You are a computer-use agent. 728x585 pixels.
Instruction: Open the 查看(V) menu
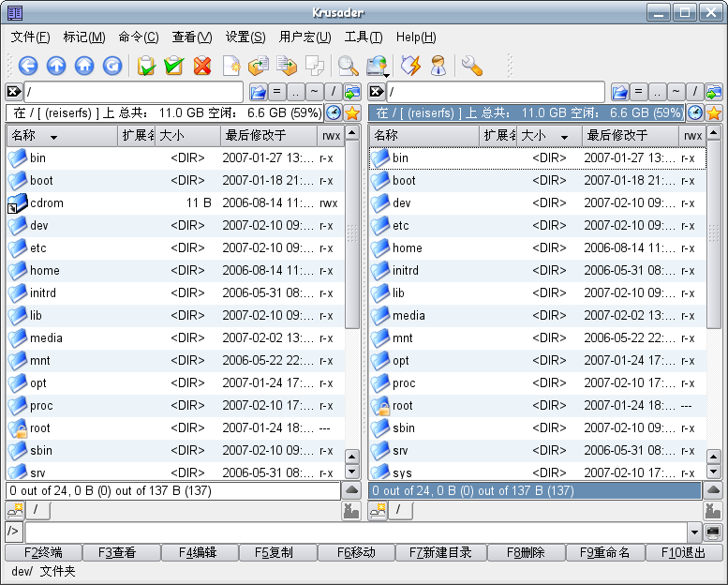click(192, 37)
